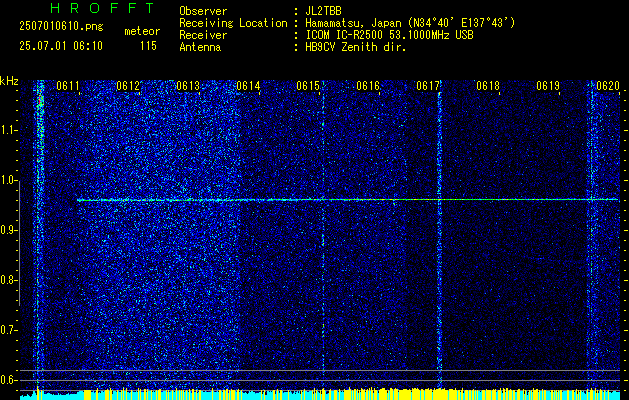
Task: Click the 0615 time marker
Action: pos(308,86)
